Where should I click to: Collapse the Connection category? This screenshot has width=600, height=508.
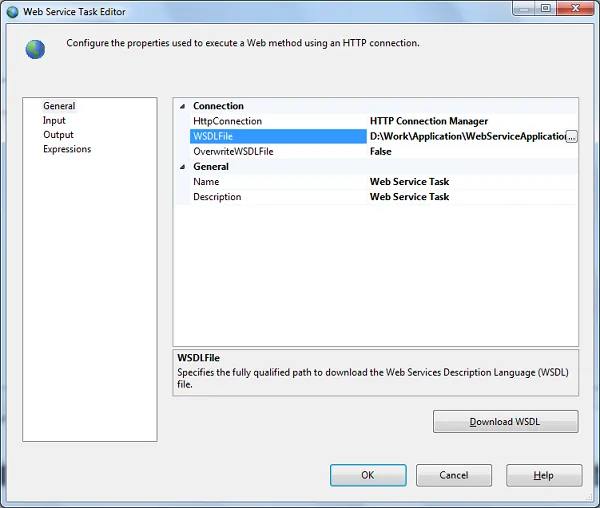[183, 106]
